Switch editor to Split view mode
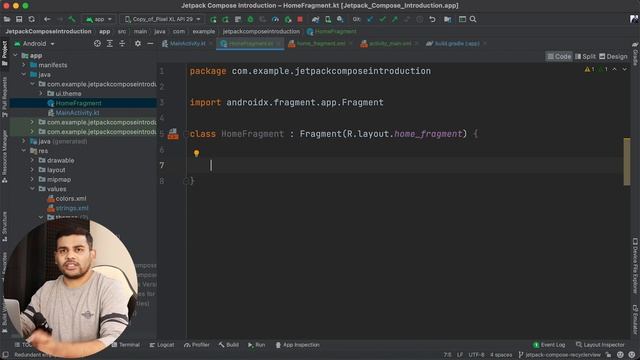This screenshot has width=640, height=360. 585,56
